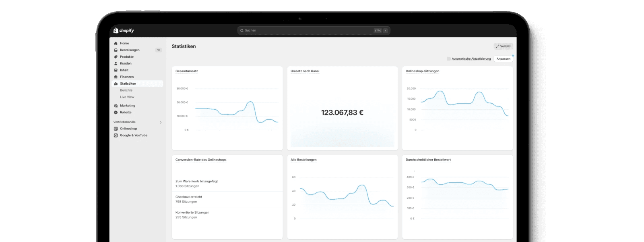Click the Google & YouTube icon
The width and height of the screenshot is (644, 242).
(x=116, y=136)
